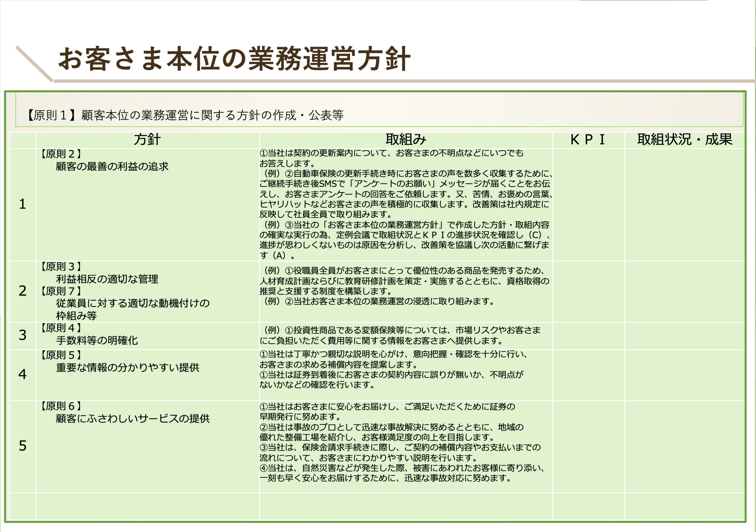Click 【原則7】 label in row 2
The image size is (756, 532).
(61, 291)
